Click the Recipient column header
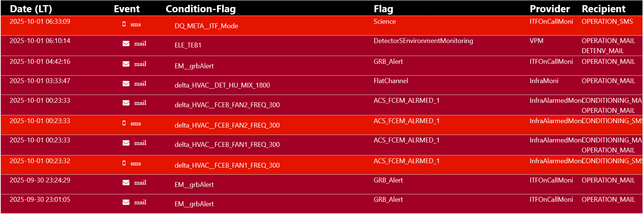Screen dimensions: 644x214 point(603,9)
